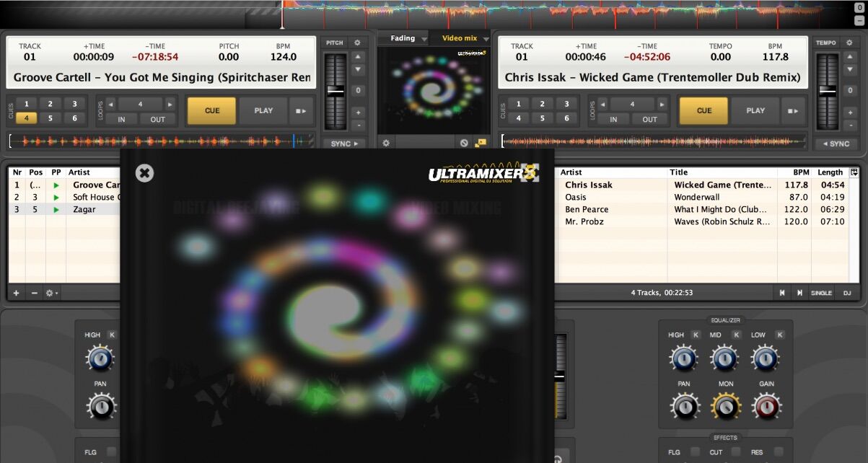Click right deck CUE button
Viewport: 868px width, 463px height.
point(703,111)
